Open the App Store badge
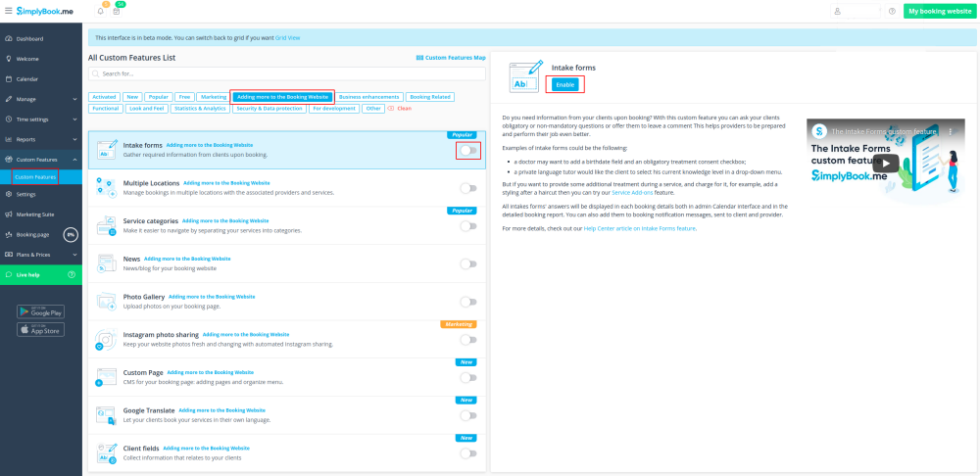980x476 pixels. (40, 330)
